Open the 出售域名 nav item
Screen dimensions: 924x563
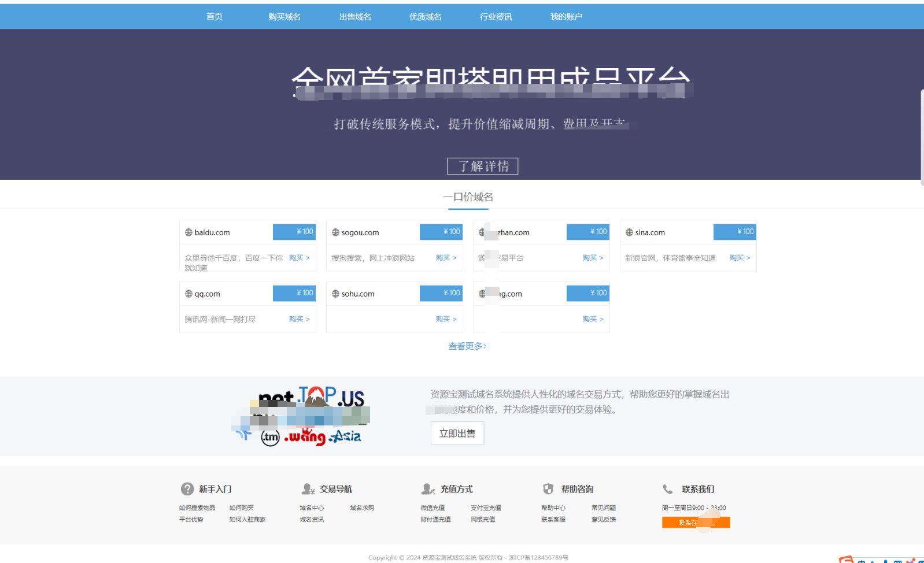(x=355, y=17)
